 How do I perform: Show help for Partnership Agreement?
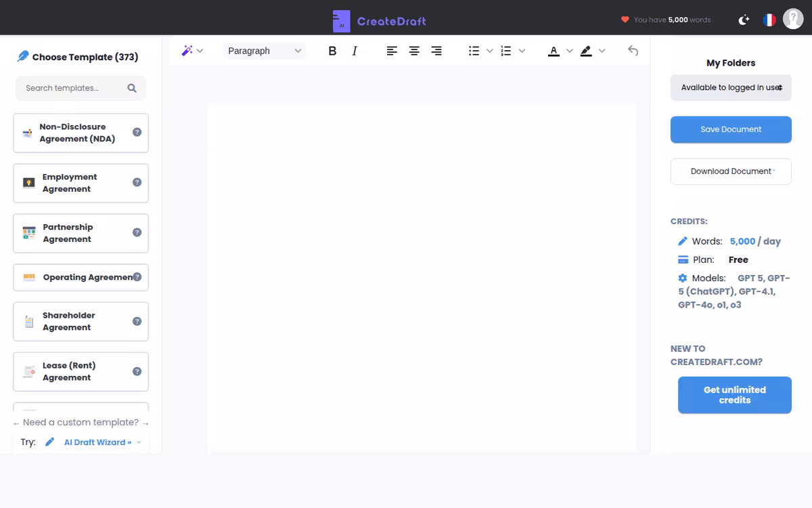[137, 232]
